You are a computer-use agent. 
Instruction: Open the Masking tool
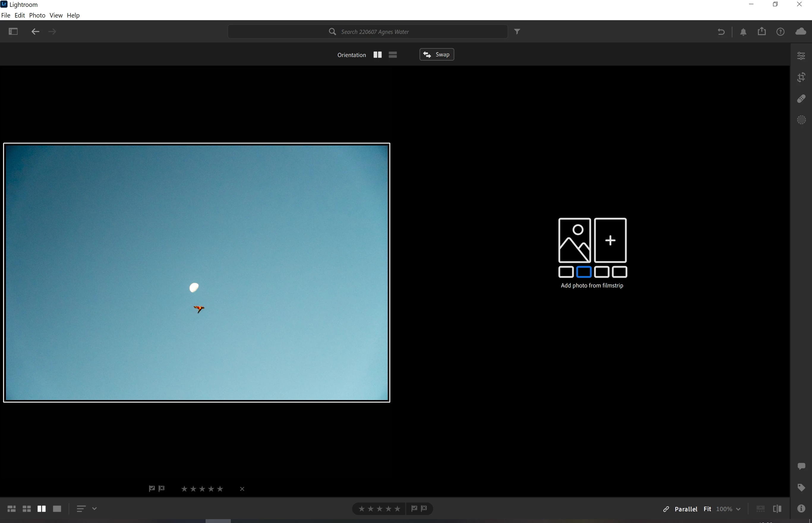pos(801,120)
